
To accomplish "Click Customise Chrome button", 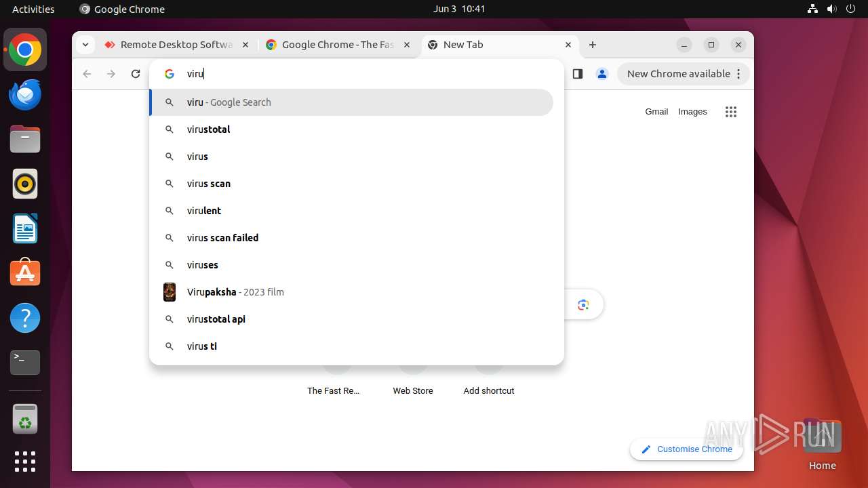I will 686,449.
